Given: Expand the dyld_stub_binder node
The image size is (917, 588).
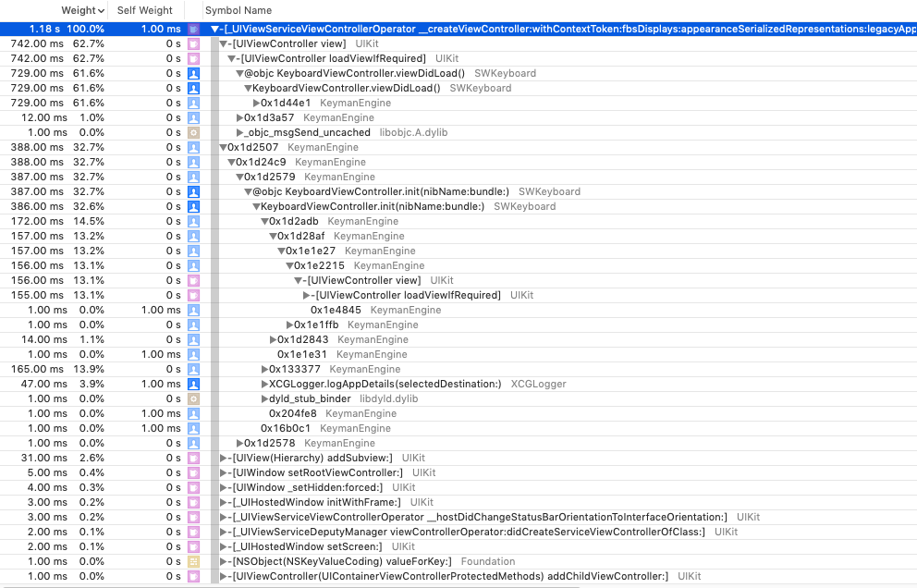Looking at the screenshot, I should [x=264, y=399].
